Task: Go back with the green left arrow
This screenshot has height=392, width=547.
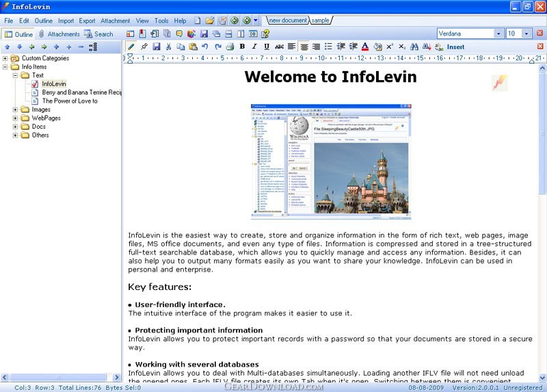Action: (235, 21)
